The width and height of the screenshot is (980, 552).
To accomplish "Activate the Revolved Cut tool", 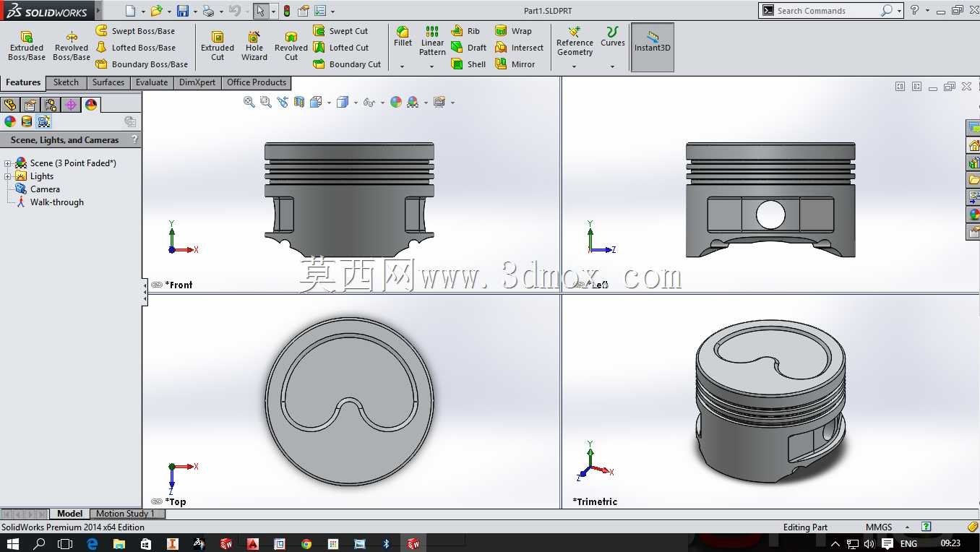I will click(291, 46).
